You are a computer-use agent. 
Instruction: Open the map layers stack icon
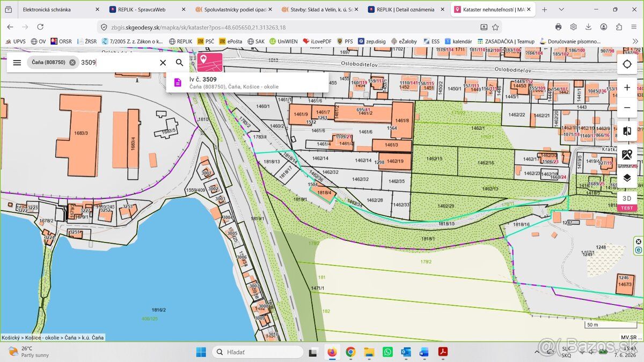tap(627, 178)
